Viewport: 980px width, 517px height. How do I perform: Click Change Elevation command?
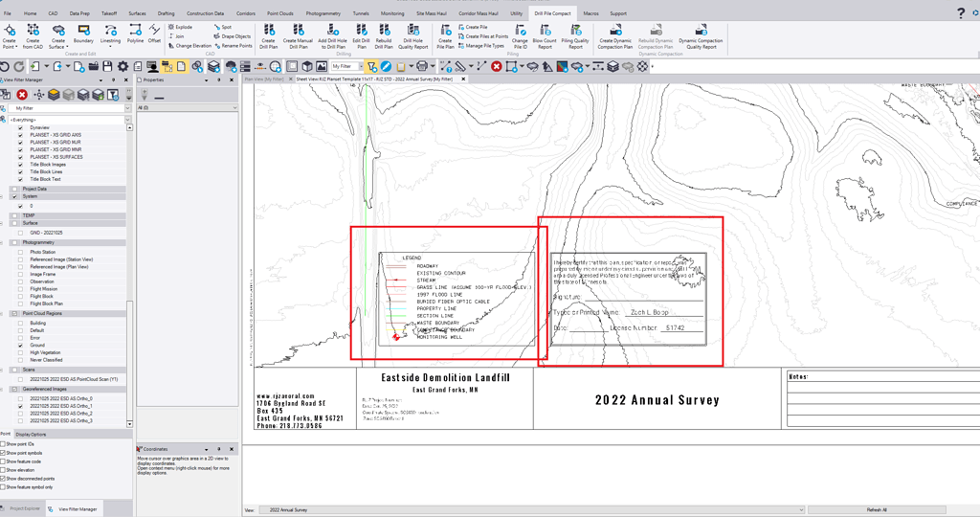click(190, 46)
